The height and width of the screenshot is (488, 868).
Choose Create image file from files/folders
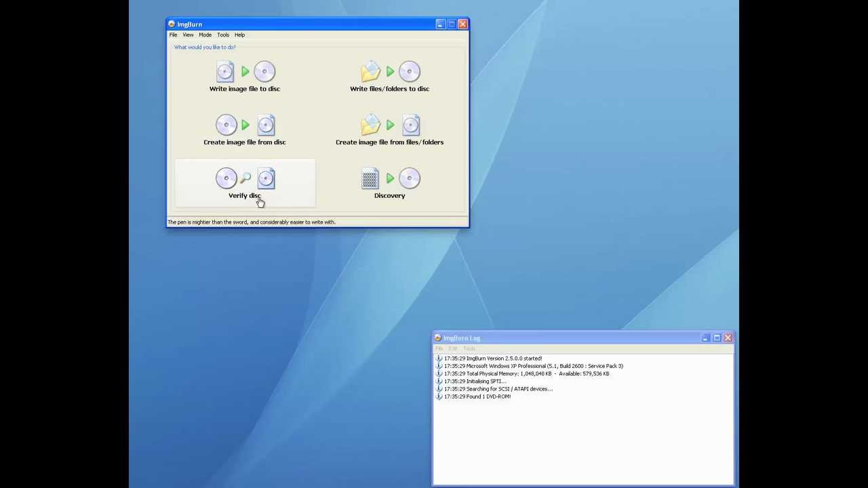389,130
